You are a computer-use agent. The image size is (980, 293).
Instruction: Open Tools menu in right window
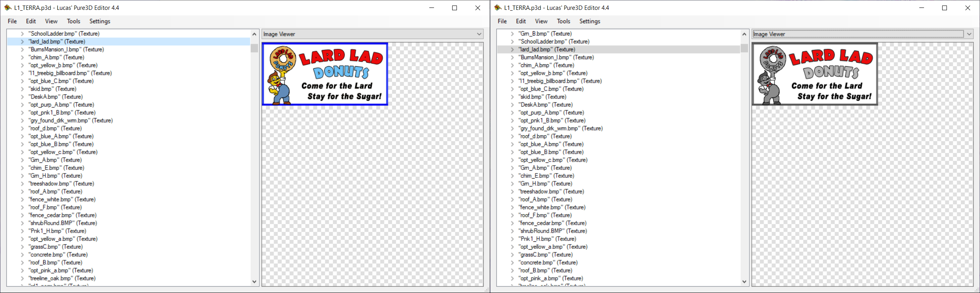pyautogui.click(x=563, y=21)
